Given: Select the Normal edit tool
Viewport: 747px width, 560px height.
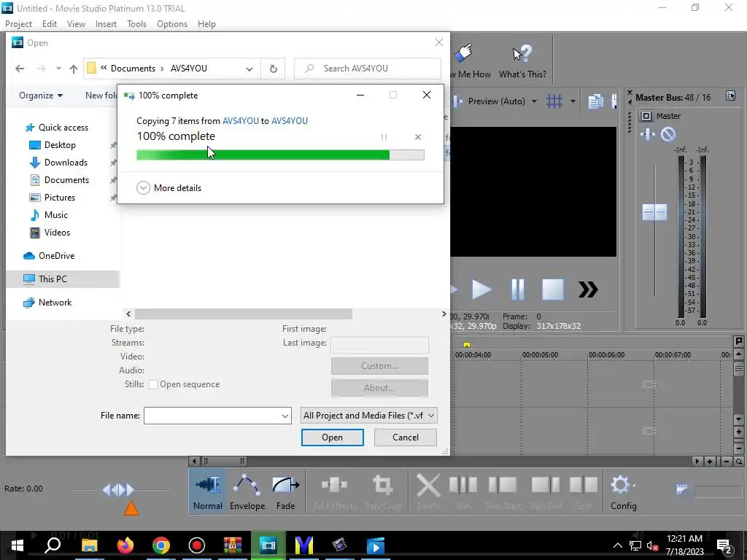Looking at the screenshot, I should [x=208, y=494].
